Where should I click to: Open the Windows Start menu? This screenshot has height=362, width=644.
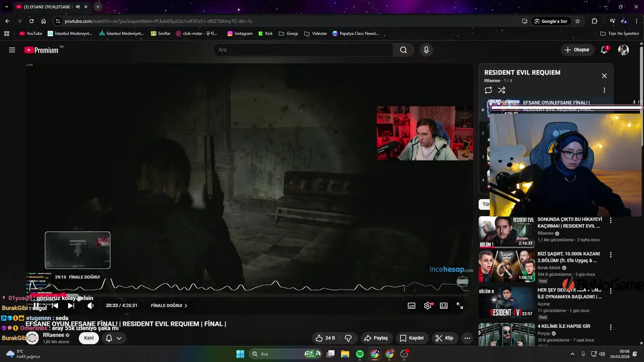point(240,354)
